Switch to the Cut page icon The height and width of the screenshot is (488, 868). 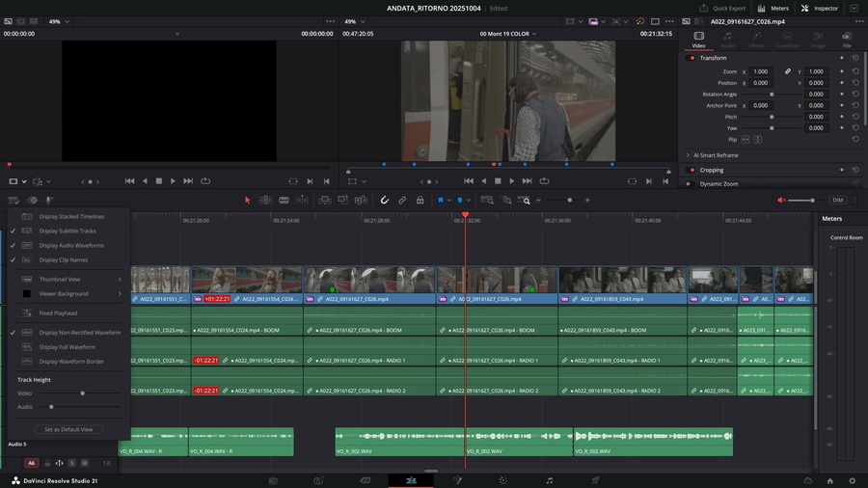pyautogui.click(x=318, y=481)
